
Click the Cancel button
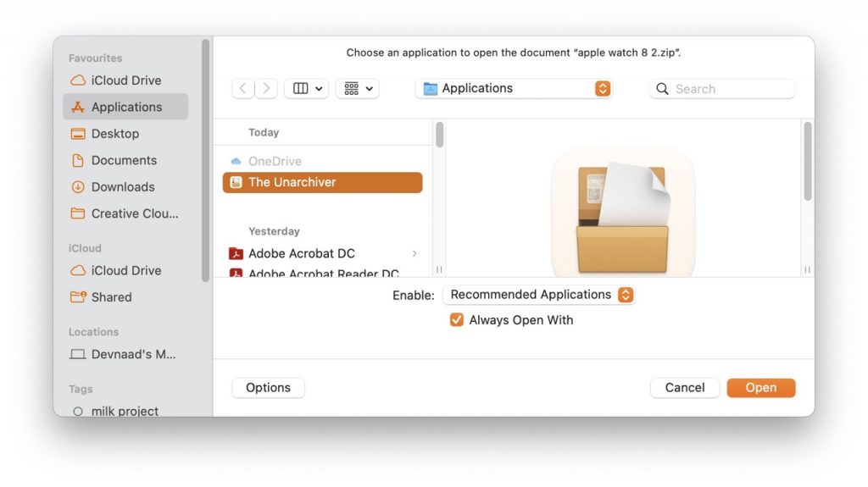coord(685,387)
